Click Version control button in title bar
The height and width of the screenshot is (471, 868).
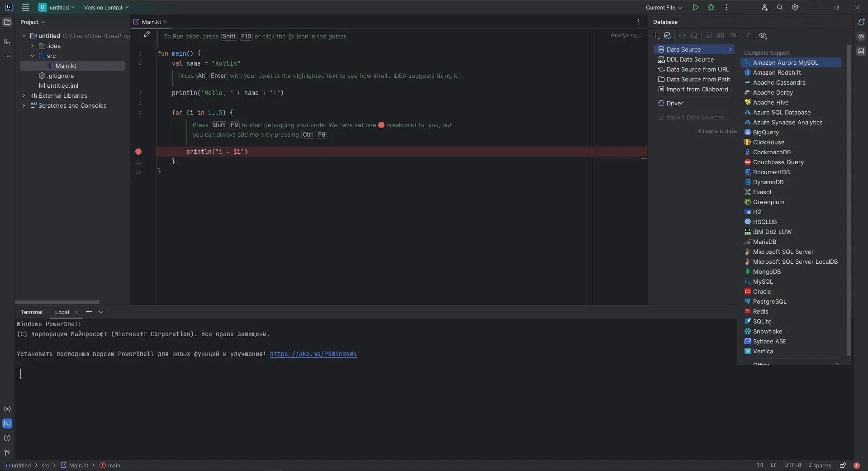click(x=106, y=8)
